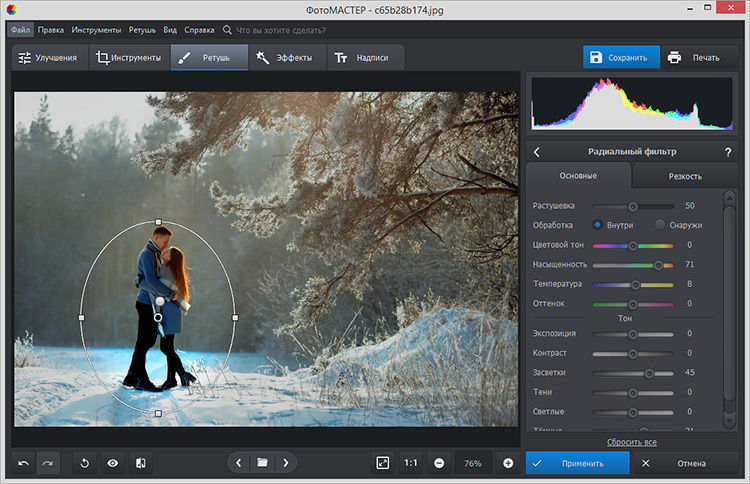Go to previous photo arrow
Viewport: 750px width, 484px height.
(238, 463)
